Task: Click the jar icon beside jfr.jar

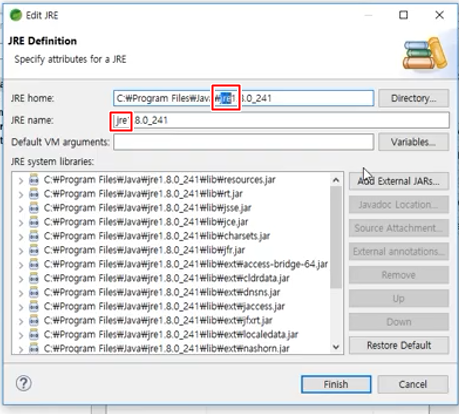Action: tap(34, 250)
